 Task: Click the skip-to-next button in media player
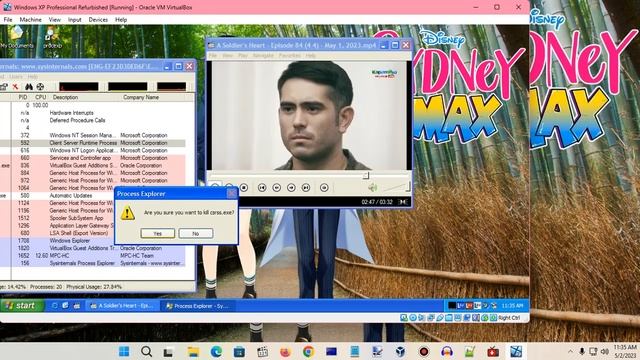point(306,187)
